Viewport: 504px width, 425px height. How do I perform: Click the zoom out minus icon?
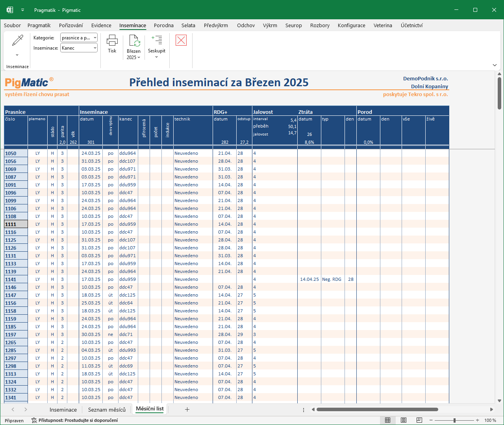click(x=431, y=420)
